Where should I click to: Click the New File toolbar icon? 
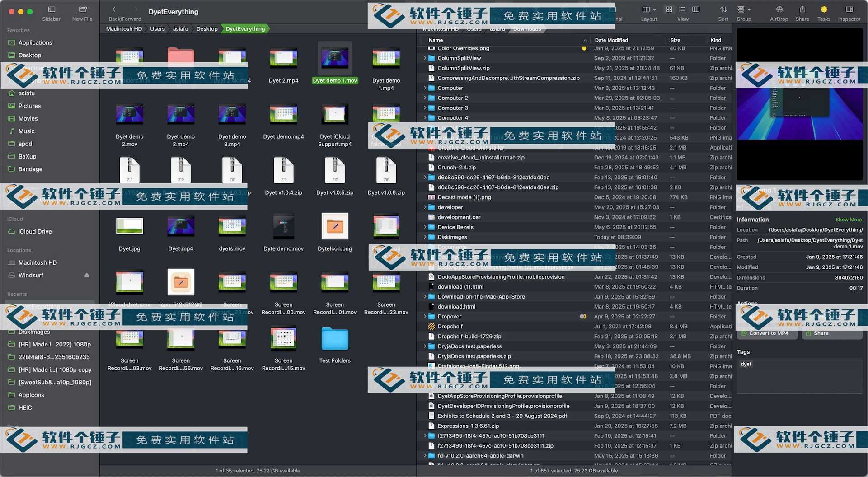pos(83,9)
